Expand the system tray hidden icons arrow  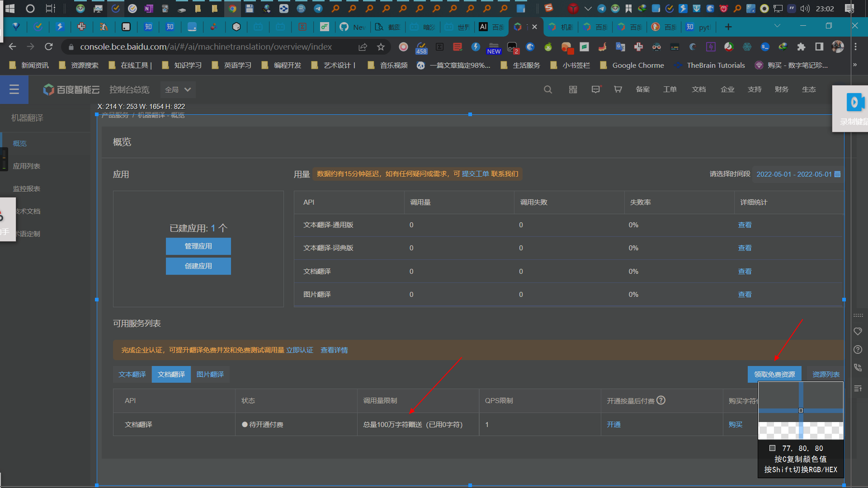(x=588, y=8)
